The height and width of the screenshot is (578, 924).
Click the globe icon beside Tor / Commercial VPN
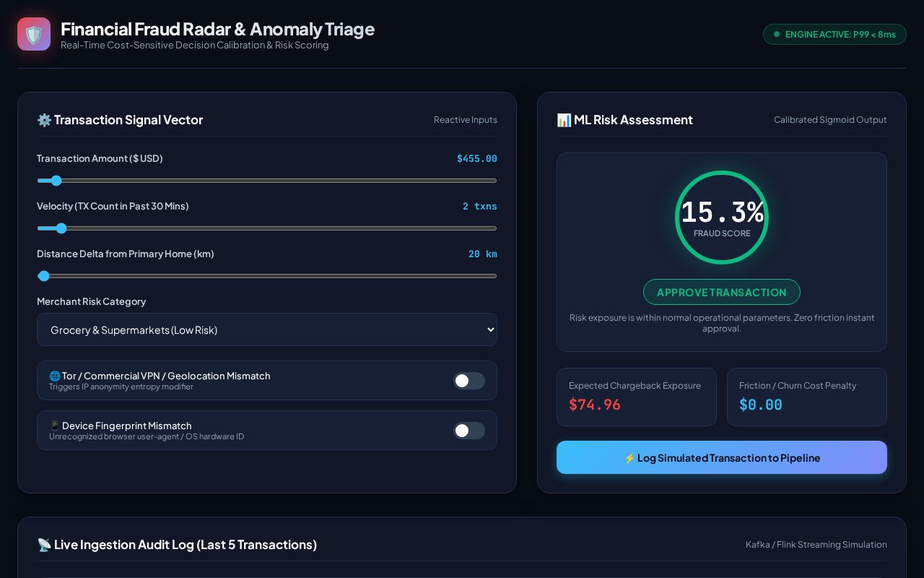tap(55, 376)
